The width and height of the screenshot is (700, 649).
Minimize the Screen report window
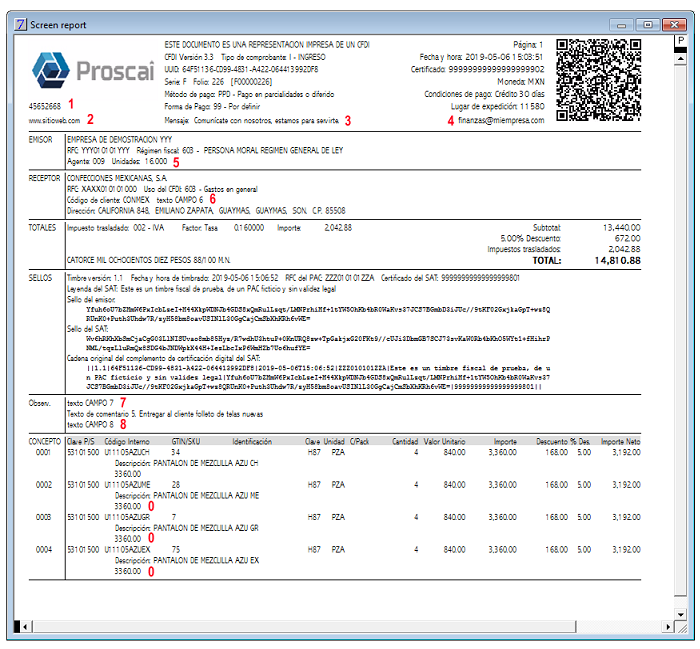pyautogui.click(x=621, y=25)
